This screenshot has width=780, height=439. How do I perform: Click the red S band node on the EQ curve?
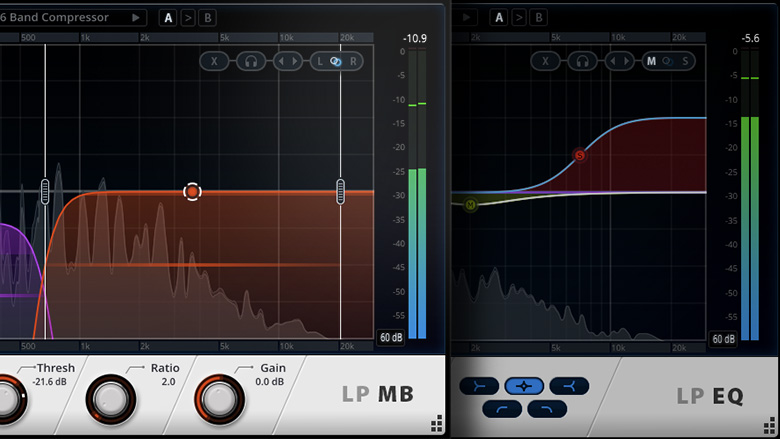pos(579,155)
